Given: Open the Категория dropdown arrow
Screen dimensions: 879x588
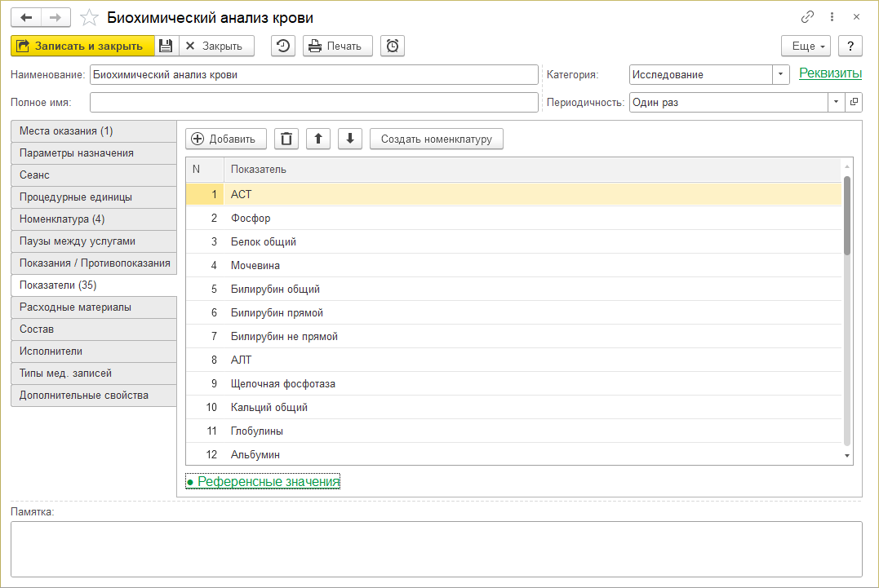Looking at the screenshot, I should 781,74.
